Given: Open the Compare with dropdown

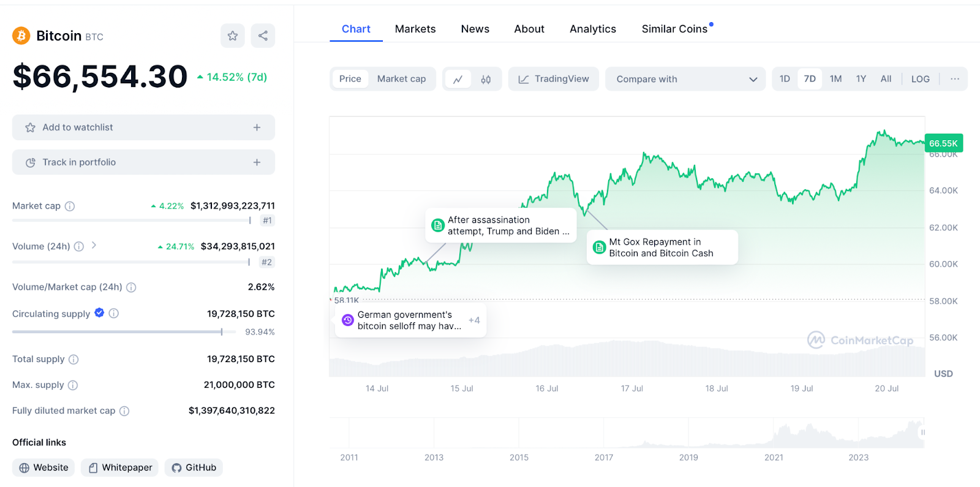Looking at the screenshot, I should coord(685,79).
